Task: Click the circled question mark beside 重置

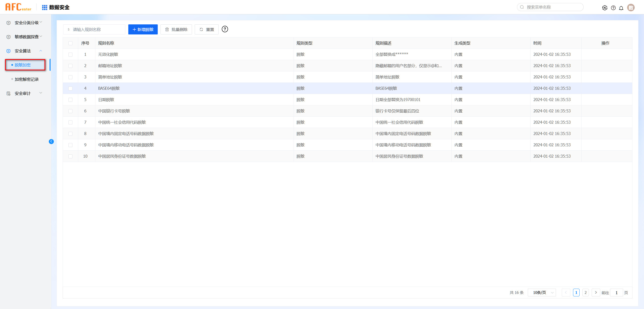Action: (225, 29)
